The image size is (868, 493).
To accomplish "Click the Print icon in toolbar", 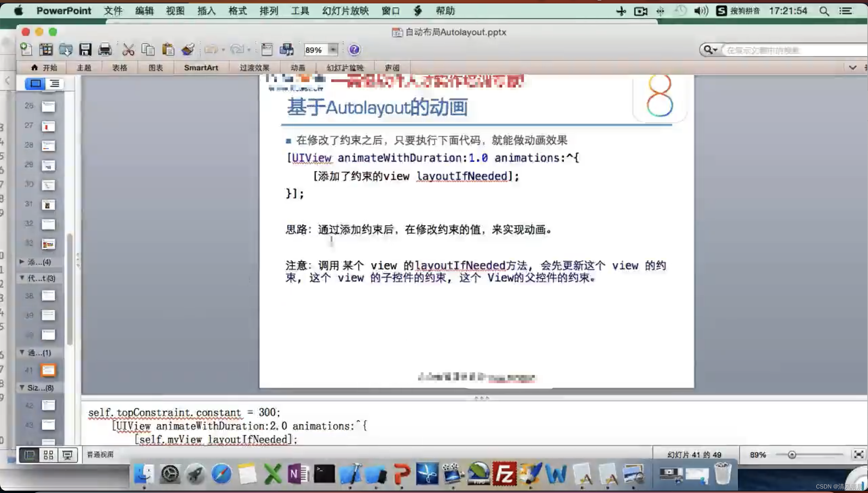I will pos(105,50).
